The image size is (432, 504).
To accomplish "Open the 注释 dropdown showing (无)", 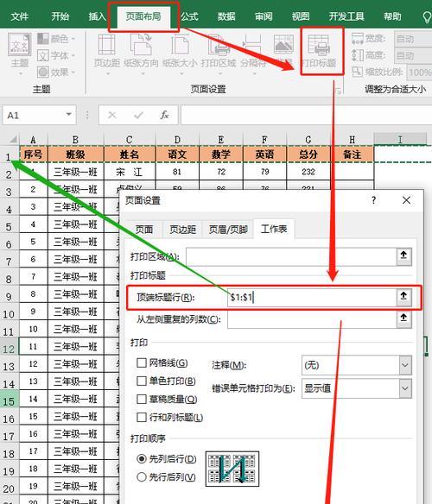I will tap(357, 365).
